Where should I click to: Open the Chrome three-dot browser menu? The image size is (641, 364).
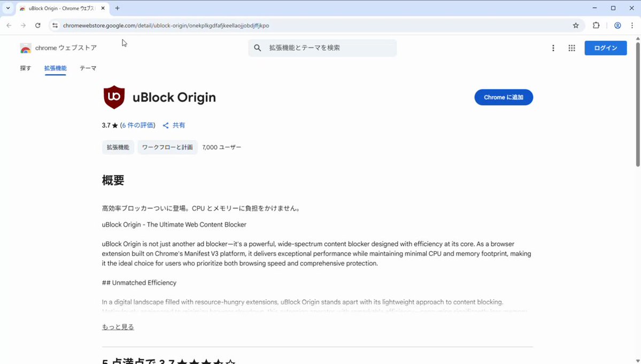tap(632, 25)
